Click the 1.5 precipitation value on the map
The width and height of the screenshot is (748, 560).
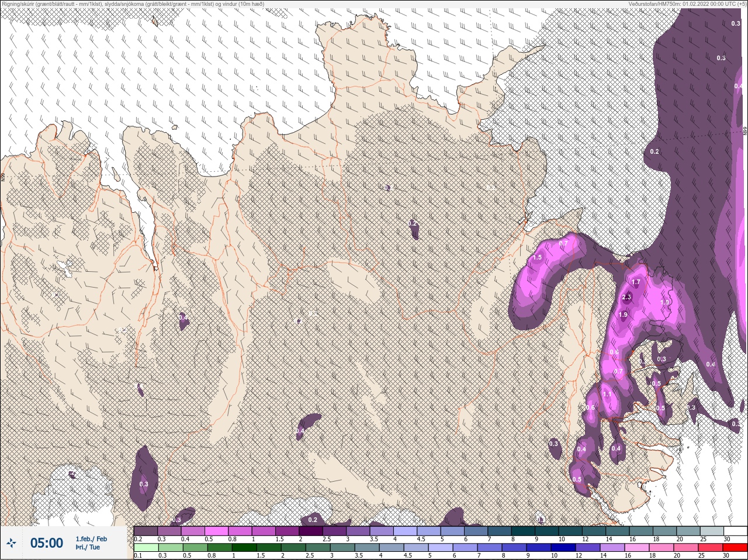click(x=538, y=257)
